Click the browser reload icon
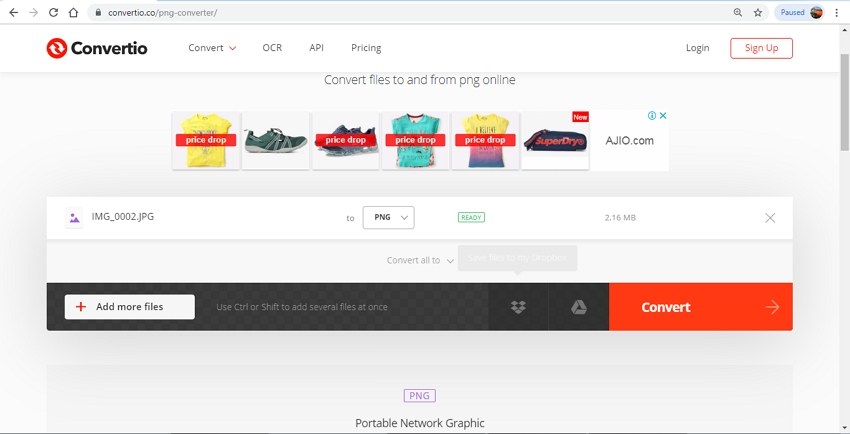The height and width of the screenshot is (434, 850). [53, 13]
